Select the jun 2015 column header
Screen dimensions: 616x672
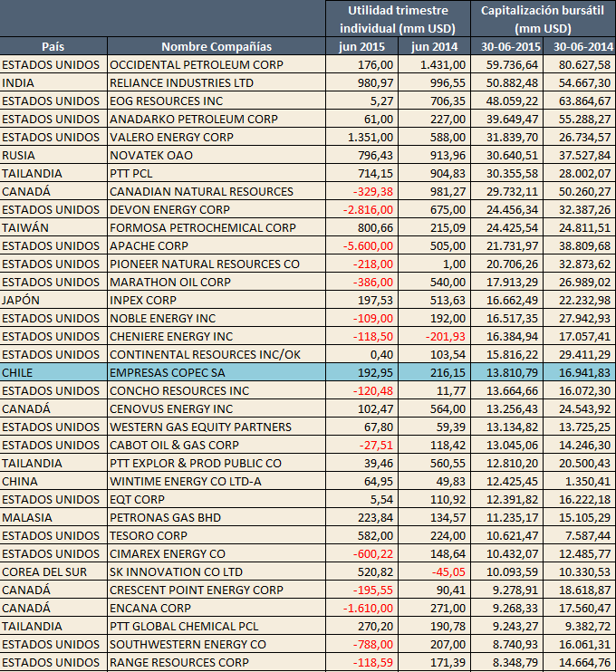361,46
